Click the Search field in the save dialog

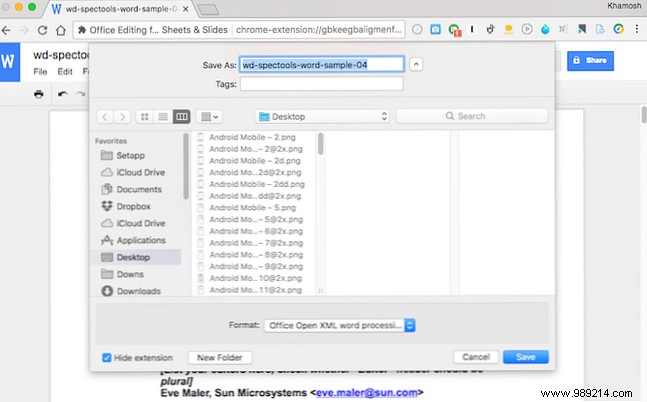[472, 116]
